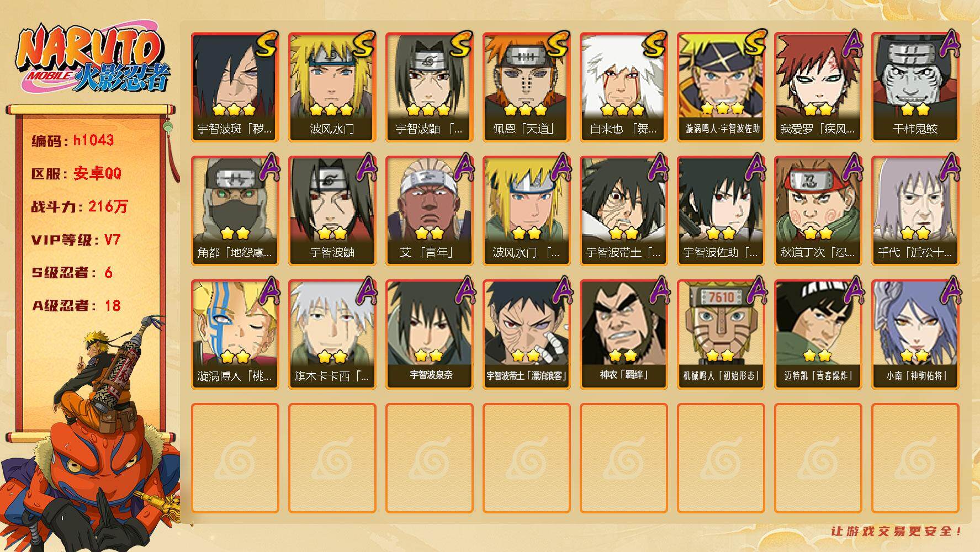The image size is (980, 552).
Task: Click the VIP等级 V7 label
Action: click(76, 240)
